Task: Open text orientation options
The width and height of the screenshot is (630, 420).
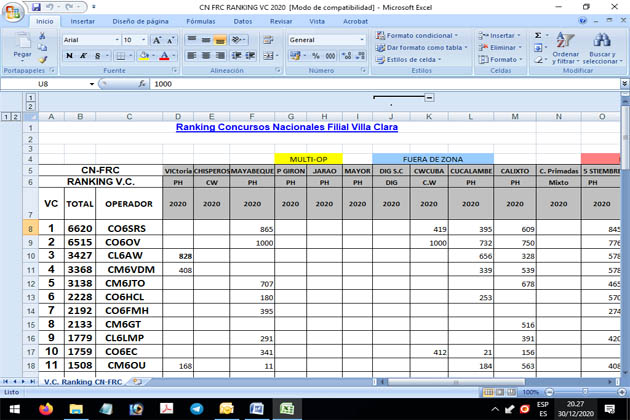Action: (x=238, y=39)
